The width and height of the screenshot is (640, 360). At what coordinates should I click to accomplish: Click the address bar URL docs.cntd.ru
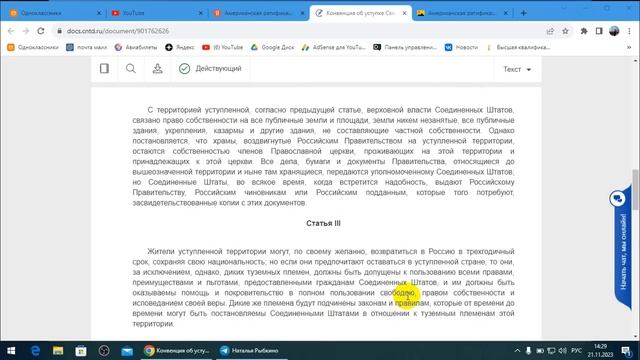point(118,31)
